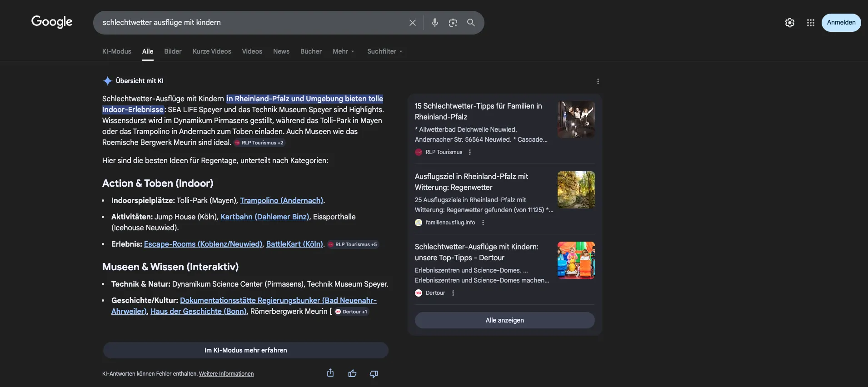Open the Bücher tab
Image resolution: width=868 pixels, height=387 pixels.
[311, 51]
